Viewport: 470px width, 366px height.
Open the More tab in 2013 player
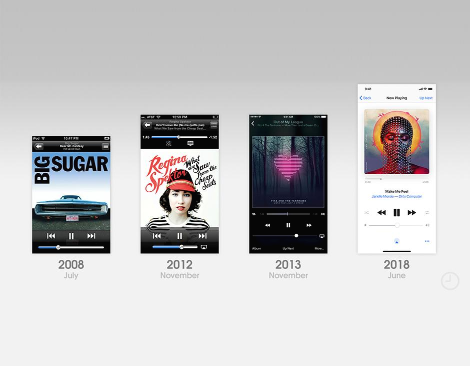click(x=319, y=249)
